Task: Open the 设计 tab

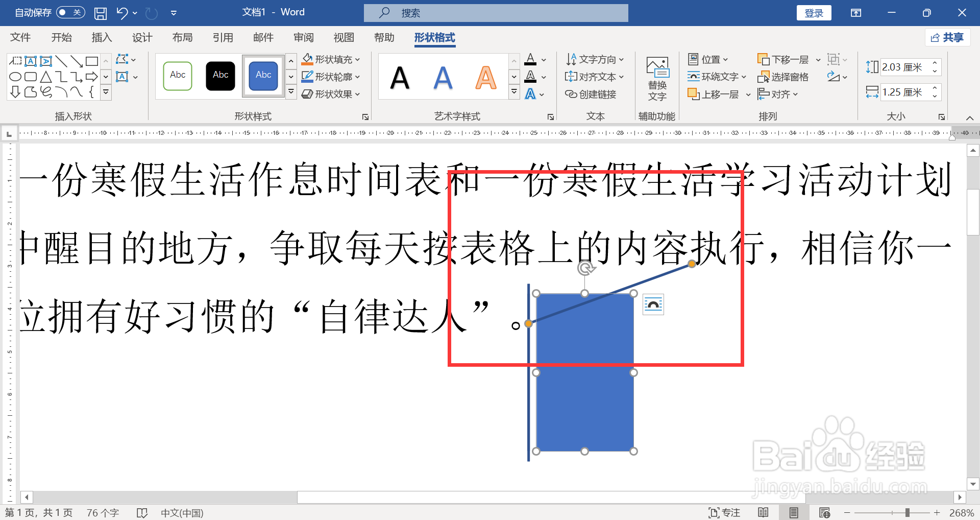Action: 142,37
